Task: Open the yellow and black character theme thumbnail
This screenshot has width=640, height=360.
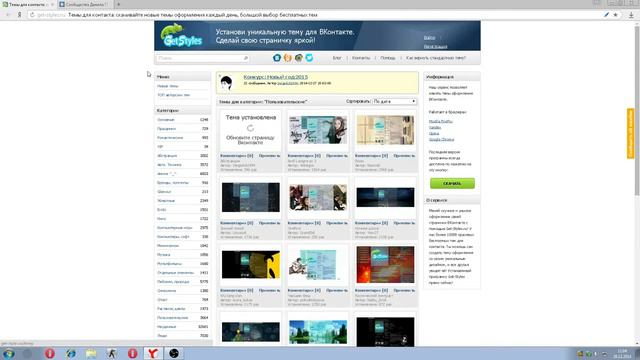Action: (x=251, y=265)
